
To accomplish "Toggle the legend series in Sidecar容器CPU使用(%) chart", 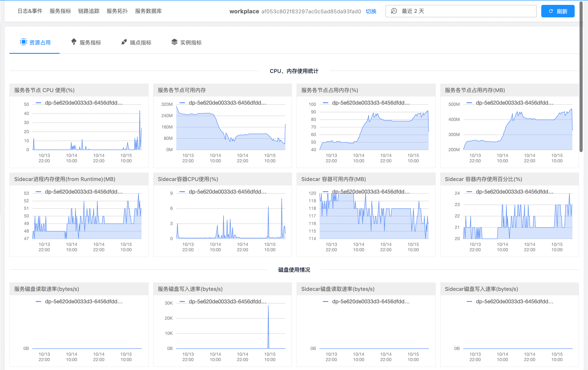I will [223, 192].
